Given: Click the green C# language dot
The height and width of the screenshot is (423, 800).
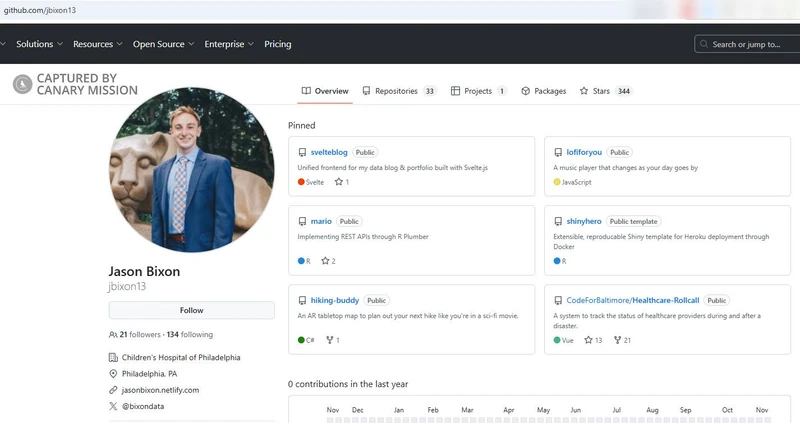Looking at the screenshot, I should coord(301,340).
